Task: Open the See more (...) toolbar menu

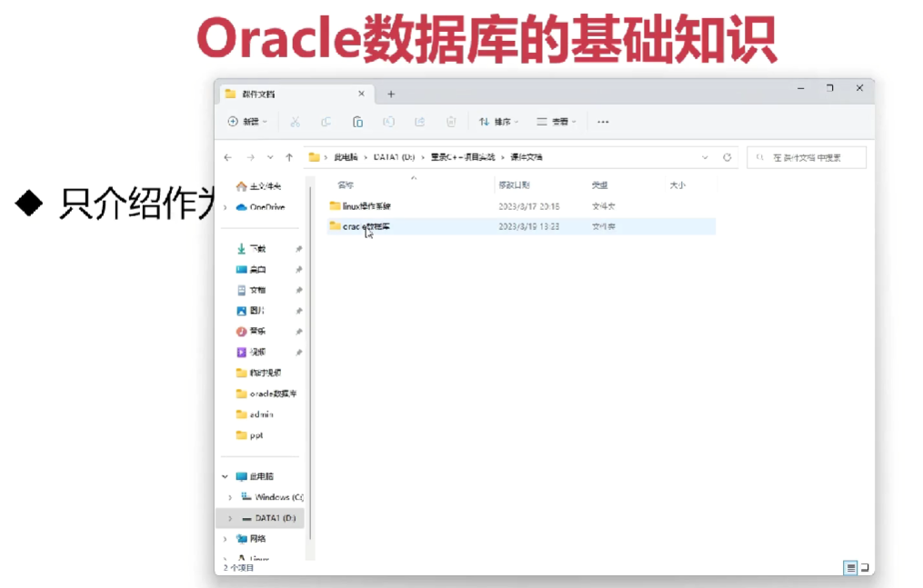Action: coord(603,122)
